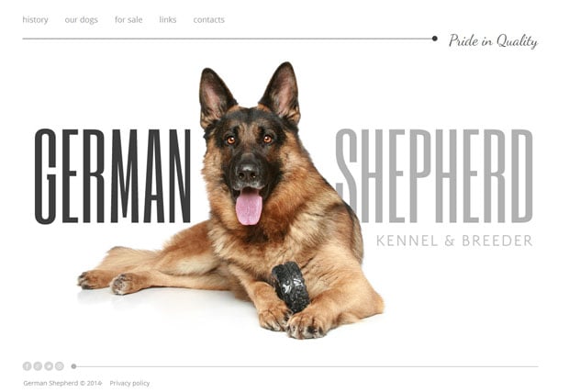
Task: Open the contacts page
Action: coord(208,19)
